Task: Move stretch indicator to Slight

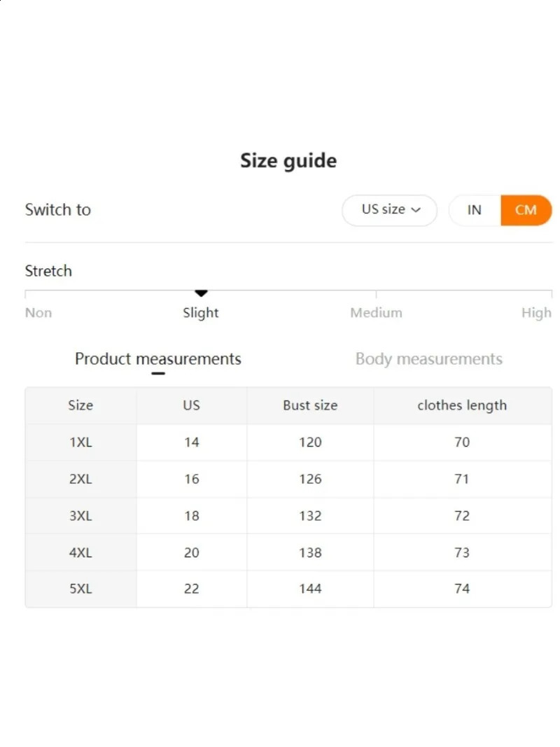Action: (x=201, y=312)
